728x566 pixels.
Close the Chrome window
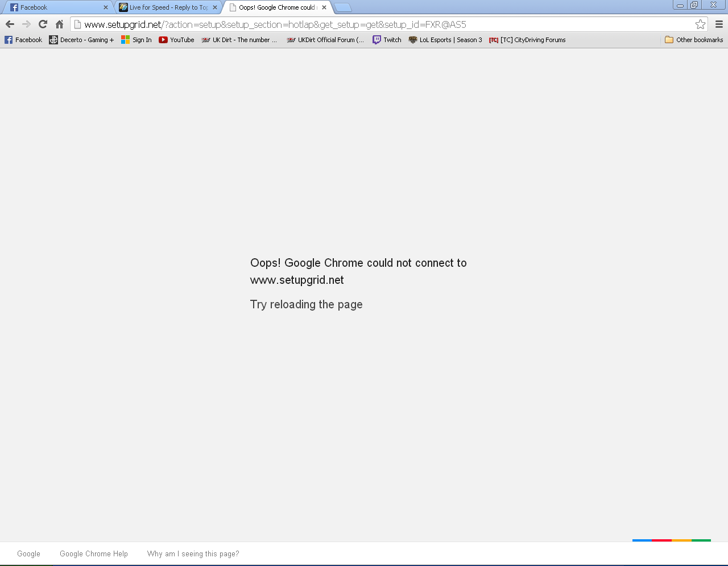pos(713,5)
